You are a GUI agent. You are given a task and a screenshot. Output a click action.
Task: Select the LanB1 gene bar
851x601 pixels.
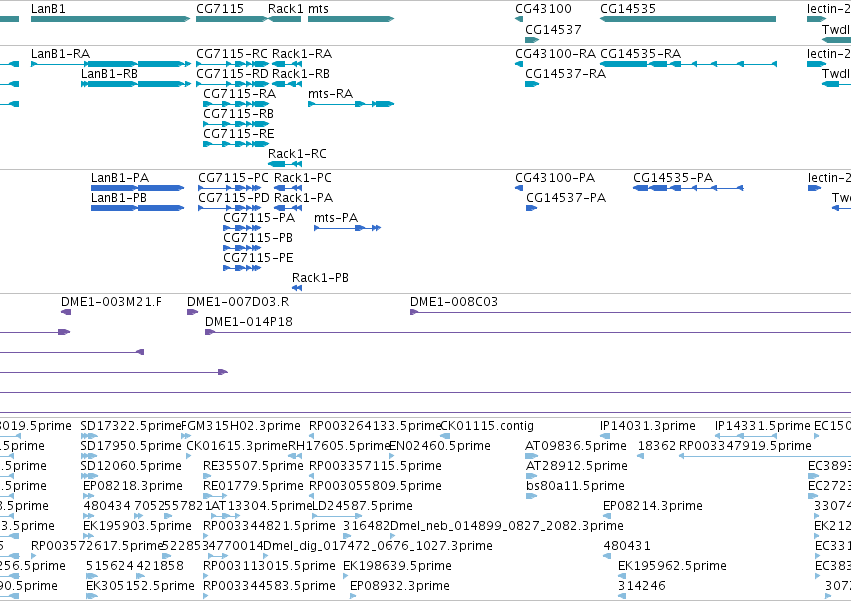click(x=111, y=19)
